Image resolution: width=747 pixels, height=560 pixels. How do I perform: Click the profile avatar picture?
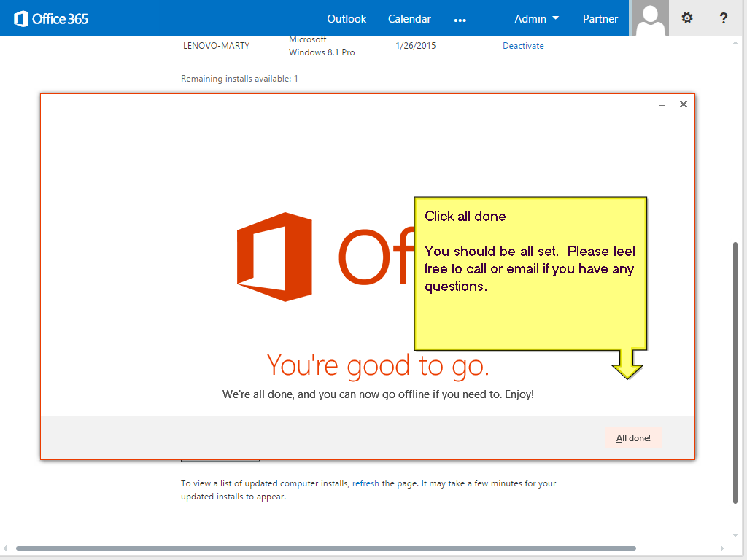649,17
